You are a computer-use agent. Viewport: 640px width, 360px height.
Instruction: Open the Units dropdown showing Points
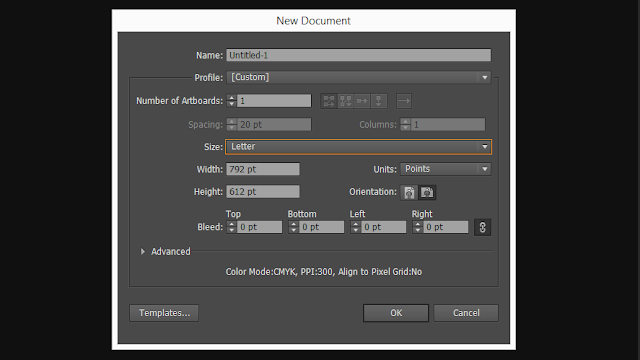tap(445, 169)
